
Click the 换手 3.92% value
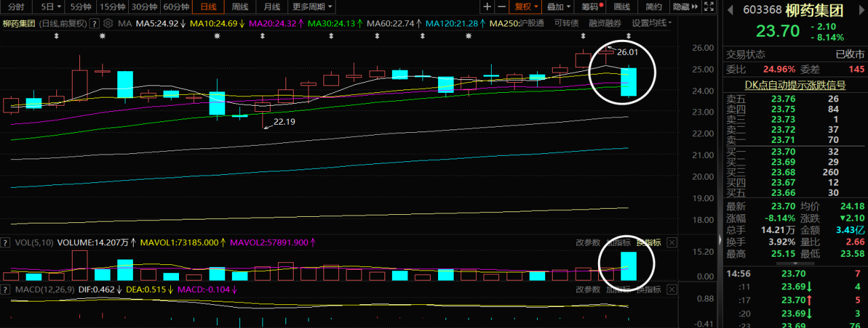783,242
